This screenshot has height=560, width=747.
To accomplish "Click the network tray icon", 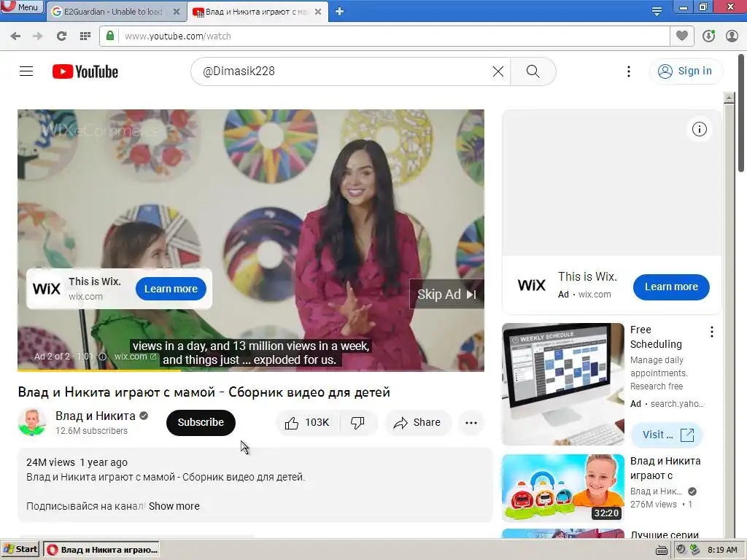I will point(695,550).
